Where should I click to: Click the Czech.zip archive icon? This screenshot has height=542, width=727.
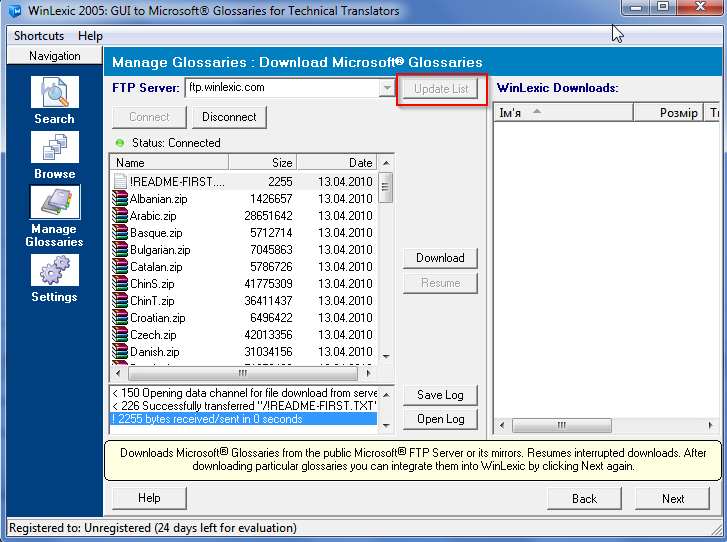click(x=120, y=335)
